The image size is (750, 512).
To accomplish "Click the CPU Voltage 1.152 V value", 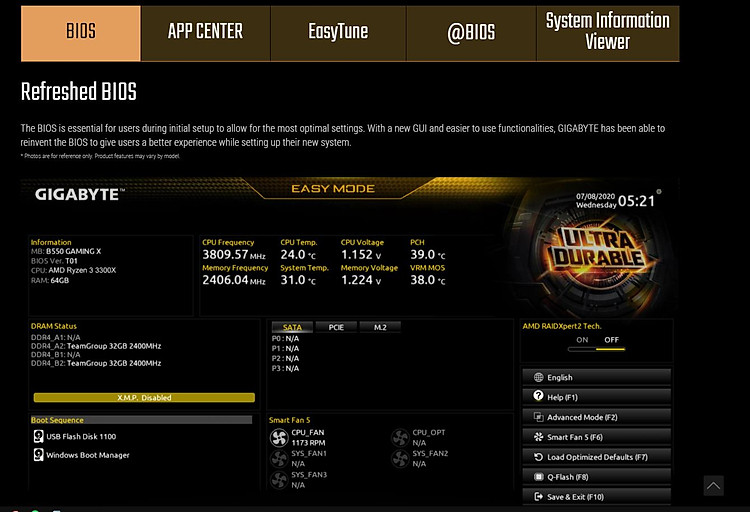I will pos(361,255).
